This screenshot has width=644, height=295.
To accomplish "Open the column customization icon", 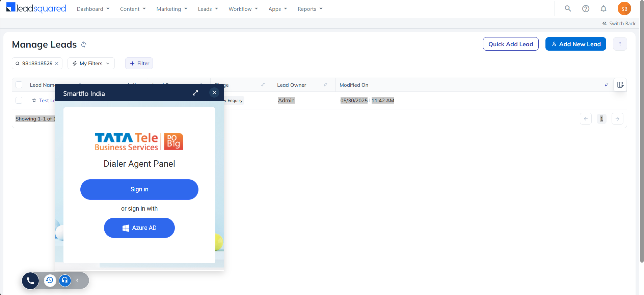I will point(620,85).
